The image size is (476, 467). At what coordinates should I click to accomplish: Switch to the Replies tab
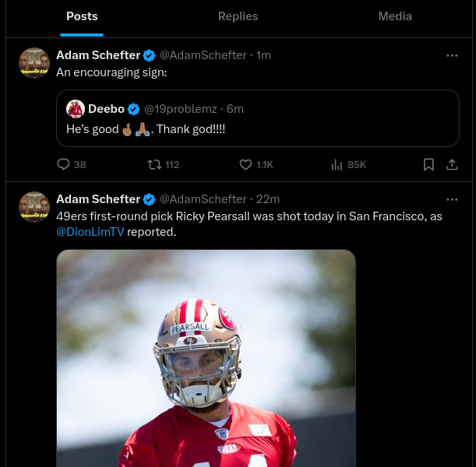point(238,16)
